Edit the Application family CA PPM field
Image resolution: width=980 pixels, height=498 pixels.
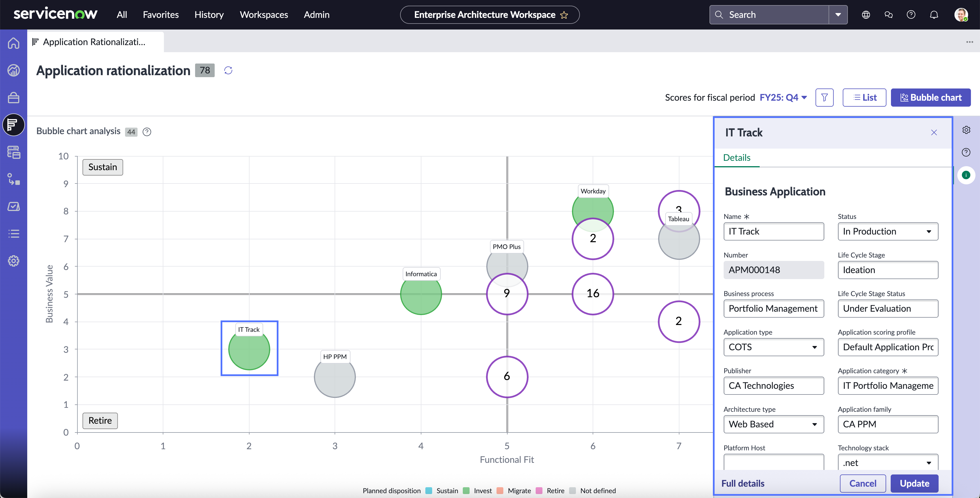click(x=888, y=425)
